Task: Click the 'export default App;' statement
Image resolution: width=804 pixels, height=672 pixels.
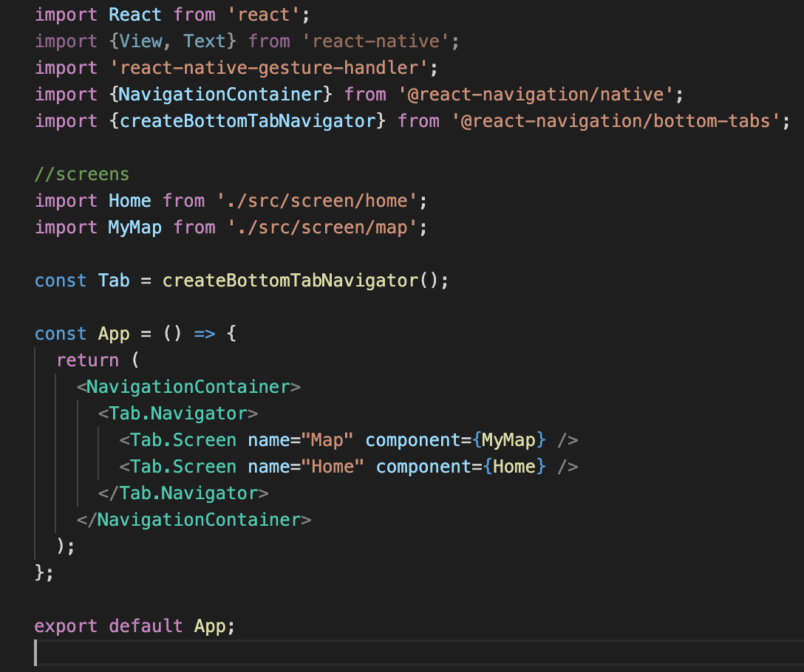Action: pos(134,625)
